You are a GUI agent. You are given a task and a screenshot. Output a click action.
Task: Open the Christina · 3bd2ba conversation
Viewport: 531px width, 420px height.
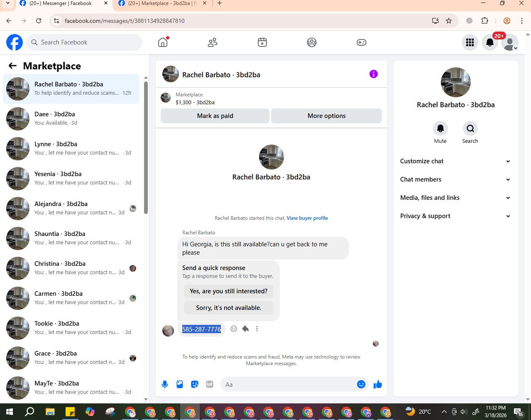coord(71,268)
